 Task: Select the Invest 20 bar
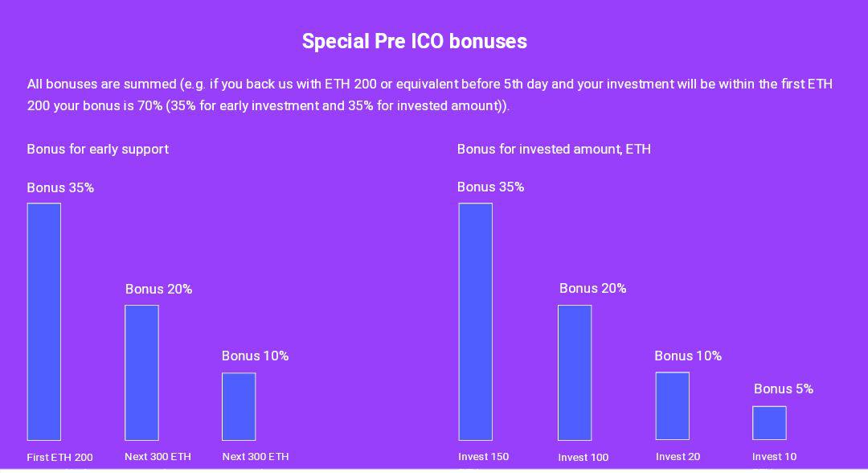coord(673,406)
